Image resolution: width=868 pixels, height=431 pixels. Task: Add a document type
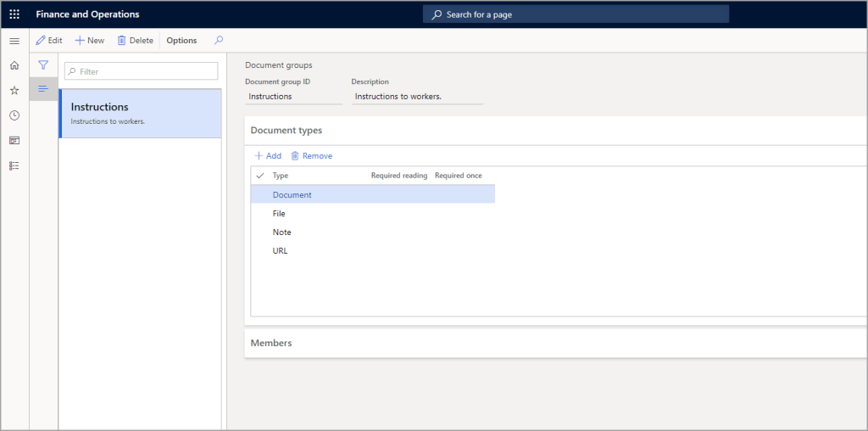click(268, 156)
